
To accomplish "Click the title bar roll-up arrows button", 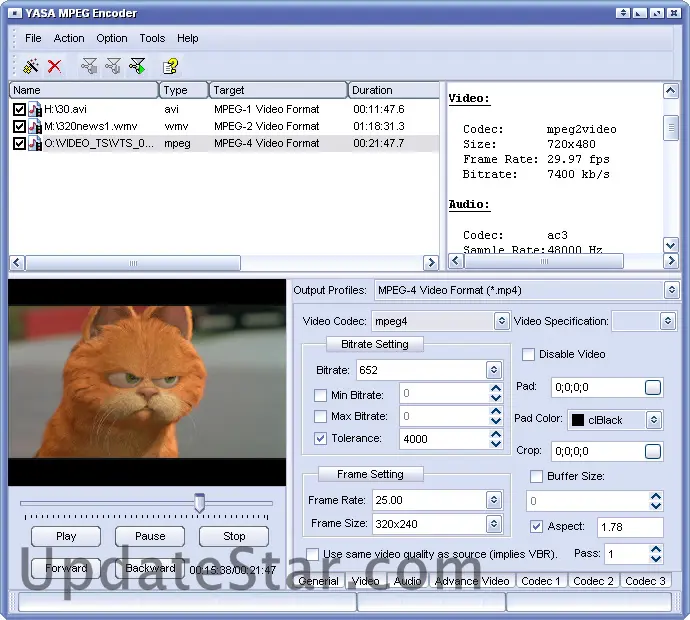I will pyautogui.click(x=622, y=13).
